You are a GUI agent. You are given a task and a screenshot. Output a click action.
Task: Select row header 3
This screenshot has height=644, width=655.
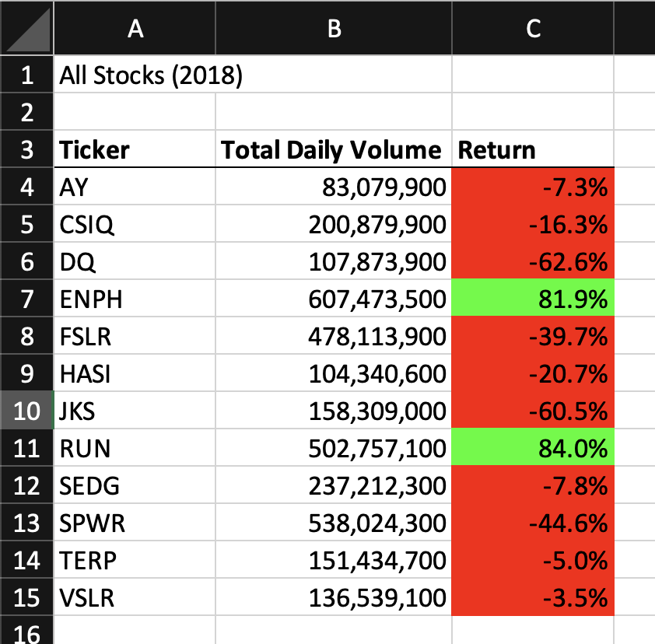tap(26, 149)
